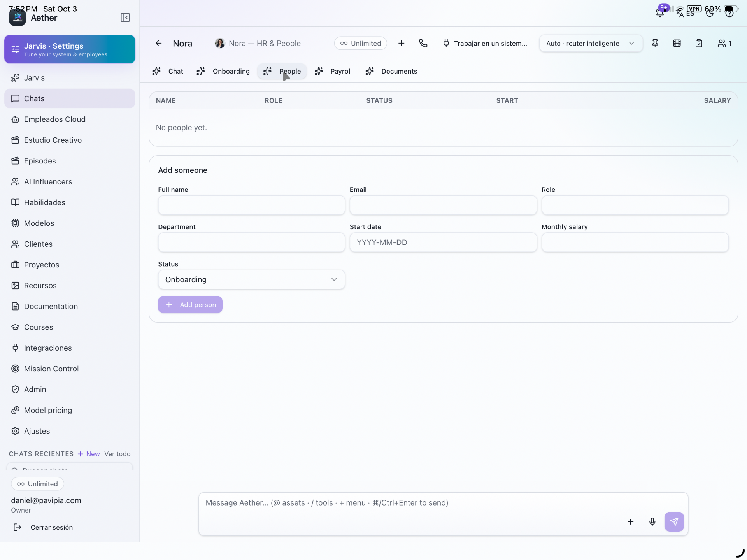
Task: Open Integraciones in sidebar
Action: 70,348
